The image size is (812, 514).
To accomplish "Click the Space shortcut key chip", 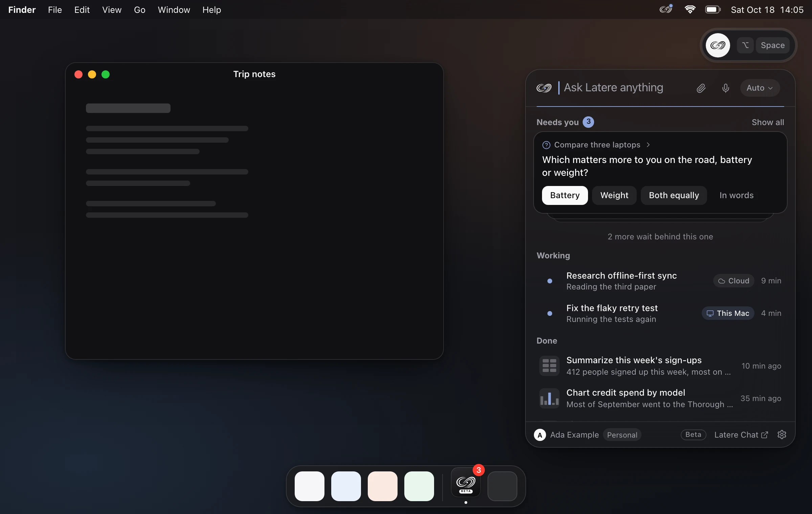I will pos(773,45).
